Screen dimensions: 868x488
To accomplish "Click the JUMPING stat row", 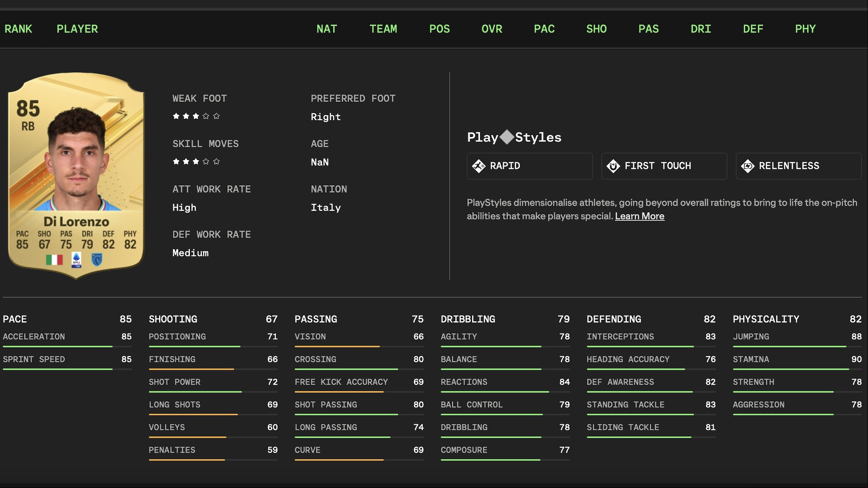I will (x=798, y=339).
